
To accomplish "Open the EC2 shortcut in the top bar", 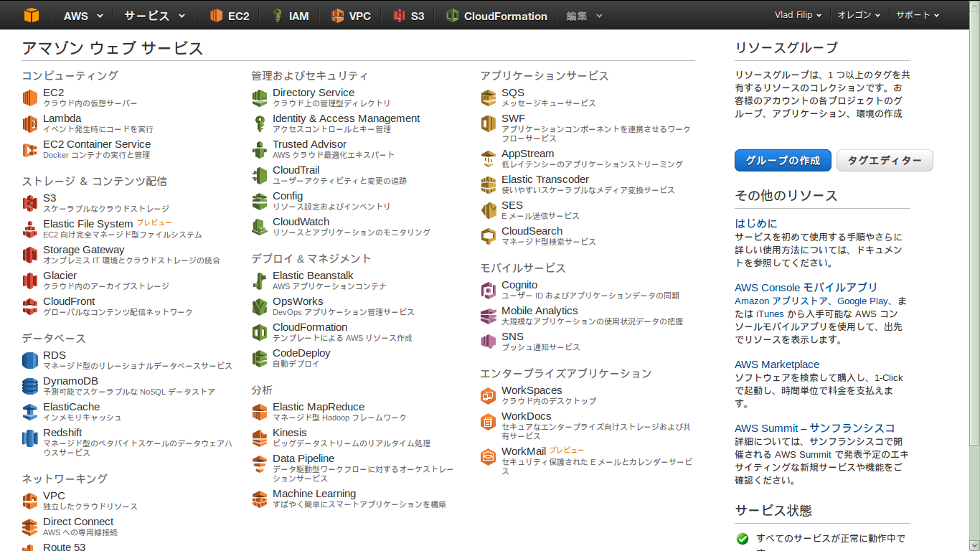I will point(230,16).
